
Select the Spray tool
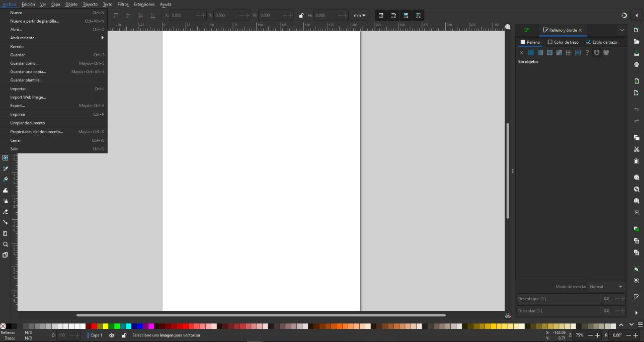(x=6, y=201)
